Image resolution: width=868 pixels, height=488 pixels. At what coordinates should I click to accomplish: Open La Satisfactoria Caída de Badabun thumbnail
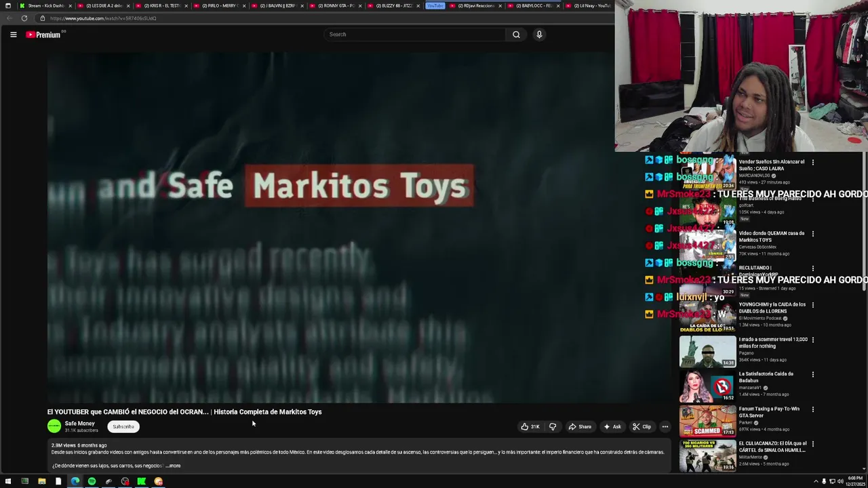point(707,386)
